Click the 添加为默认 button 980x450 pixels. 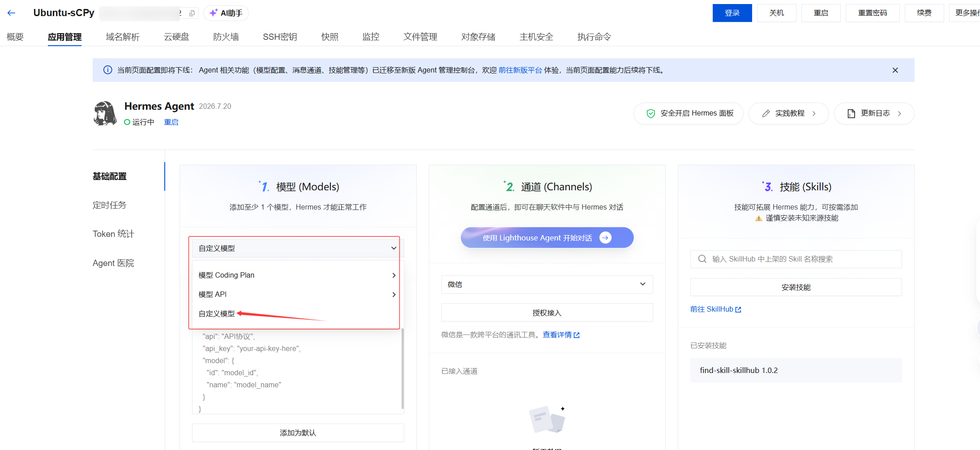point(298,433)
